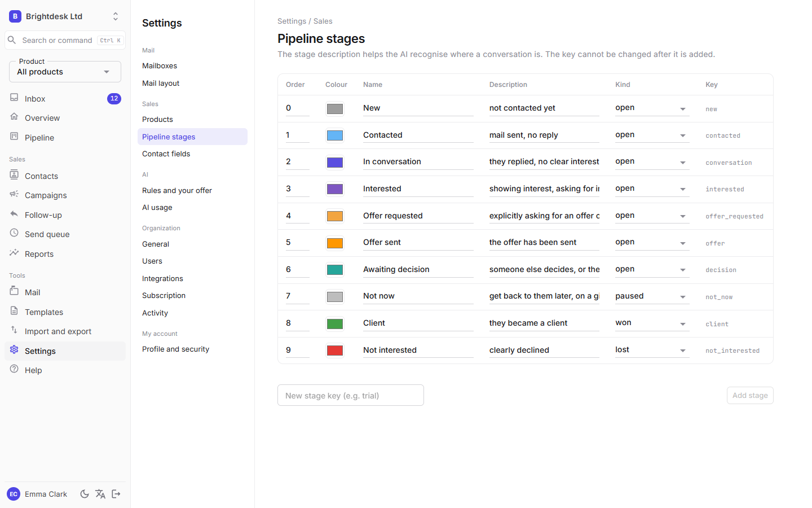Click the Campaigns megaphone icon
Screen dimensions: 812x508
tap(14, 194)
